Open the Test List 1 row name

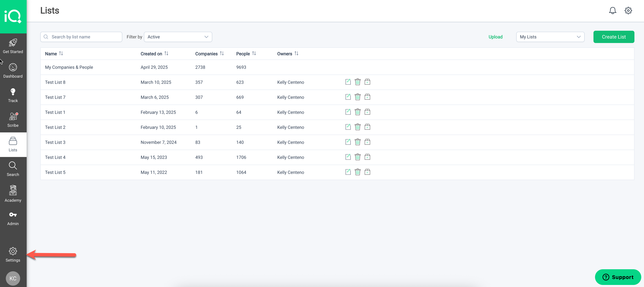pyautogui.click(x=55, y=112)
